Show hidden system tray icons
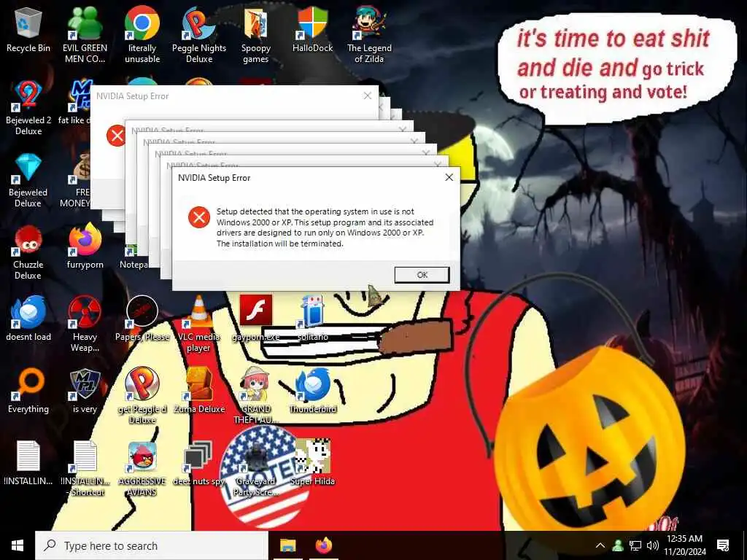 [x=600, y=545]
